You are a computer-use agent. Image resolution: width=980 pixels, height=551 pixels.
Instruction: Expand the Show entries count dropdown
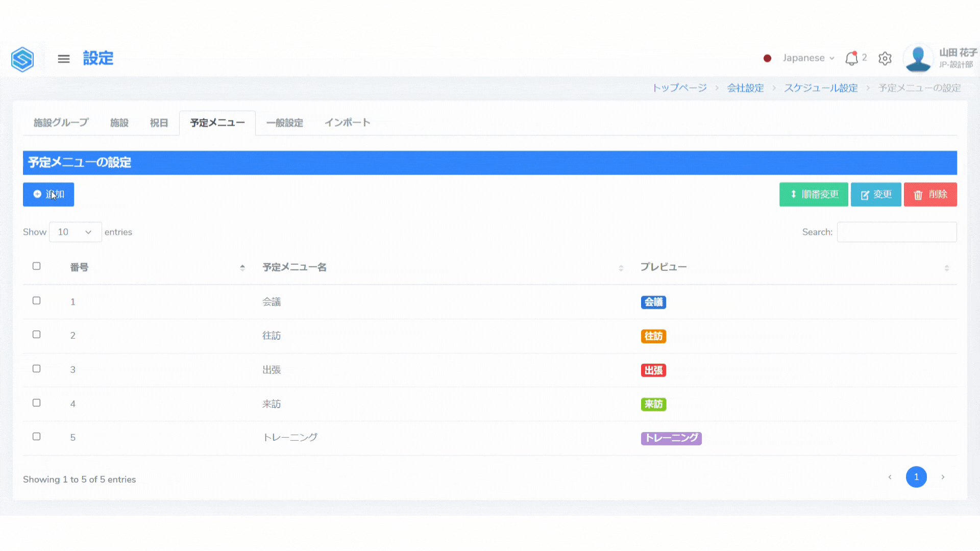point(75,232)
